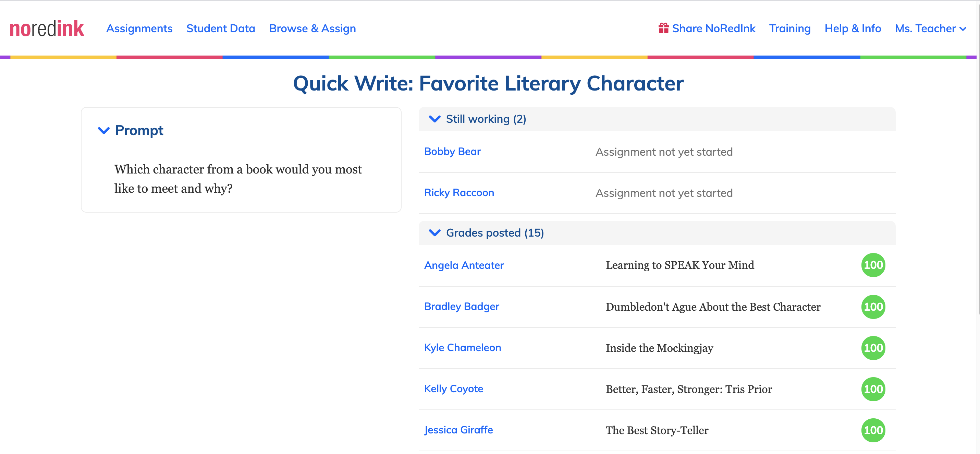Viewport: 980px width, 454px height.
Task: Open Browse & Assign
Action: tap(313, 28)
